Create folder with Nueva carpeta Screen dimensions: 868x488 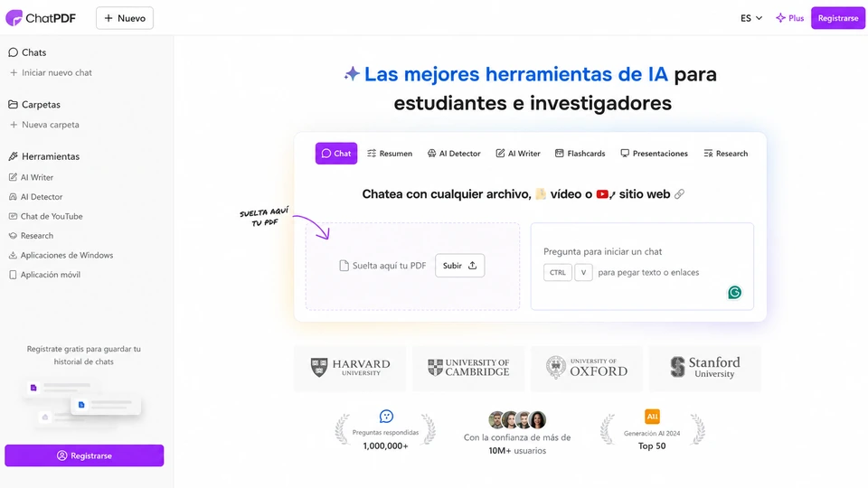pyautogui.click(x=45, y=125)
